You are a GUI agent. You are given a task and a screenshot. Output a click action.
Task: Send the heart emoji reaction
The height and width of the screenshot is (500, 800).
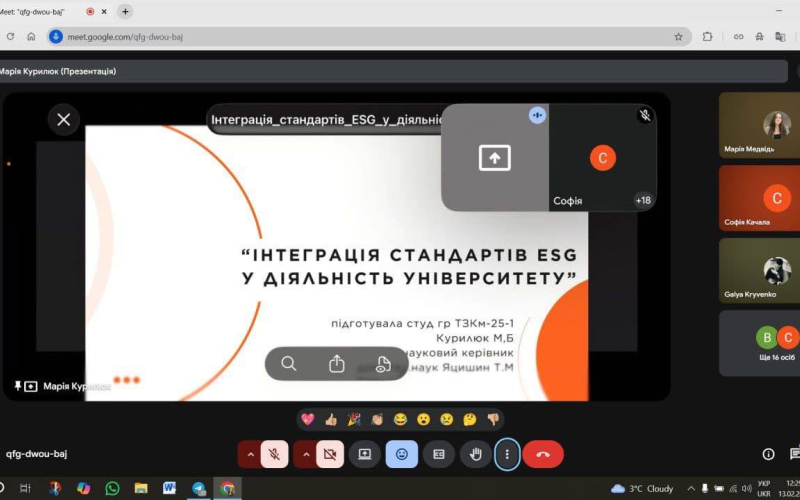pos(308,419)
